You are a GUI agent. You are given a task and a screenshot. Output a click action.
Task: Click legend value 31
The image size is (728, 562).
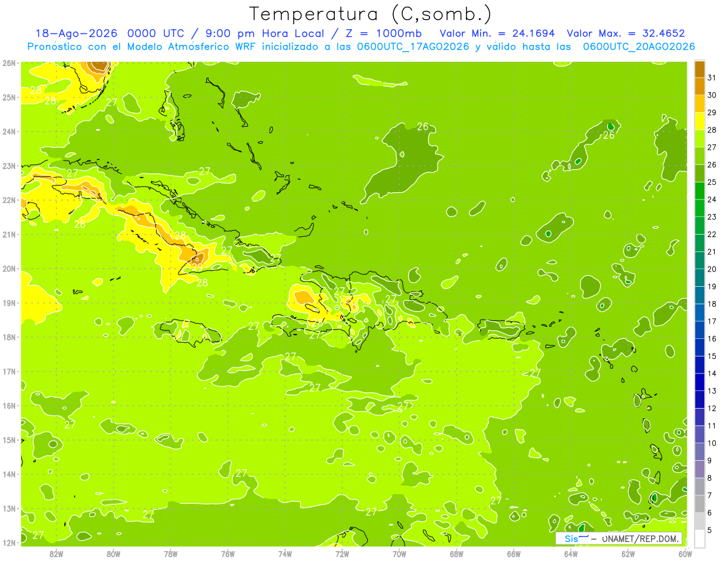[712, 78]
